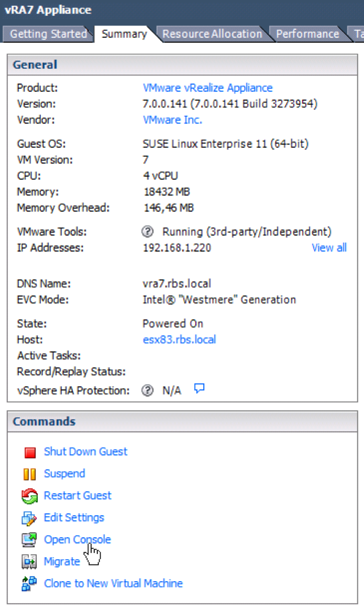
Task: Click the VMware Tools help question icon
Action: tap(148, 232)
